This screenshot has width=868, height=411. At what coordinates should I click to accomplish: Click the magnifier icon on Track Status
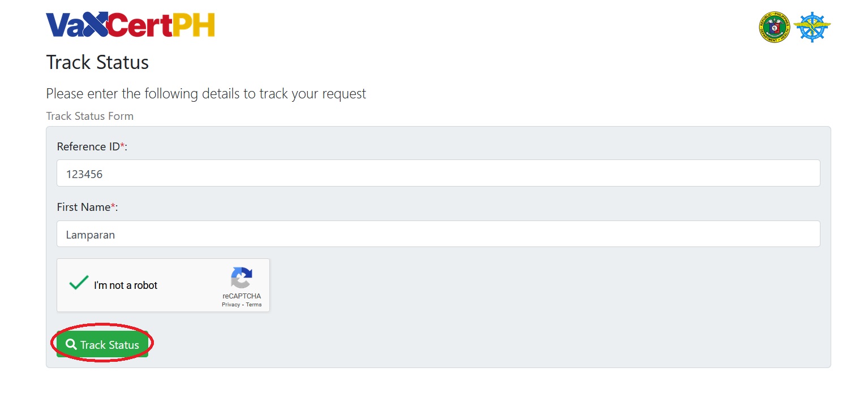click(71, 344)
